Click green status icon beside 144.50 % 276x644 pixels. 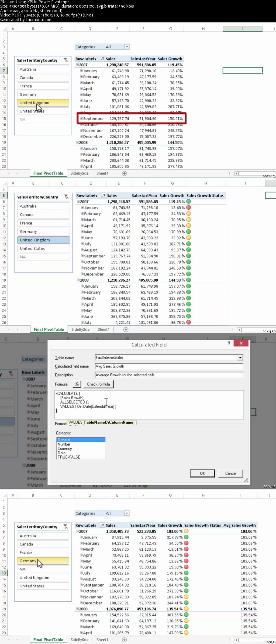tap(189, 280)
